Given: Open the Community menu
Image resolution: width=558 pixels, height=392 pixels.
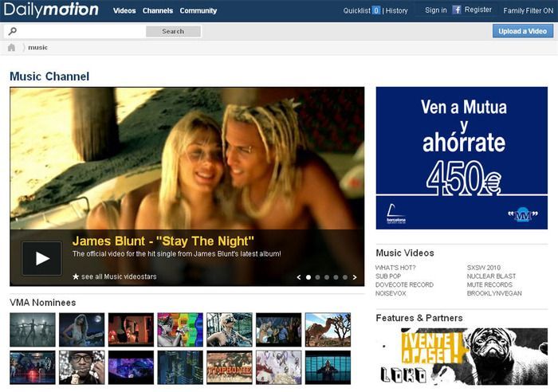Looking at the screenshot, I should [198, 10].
